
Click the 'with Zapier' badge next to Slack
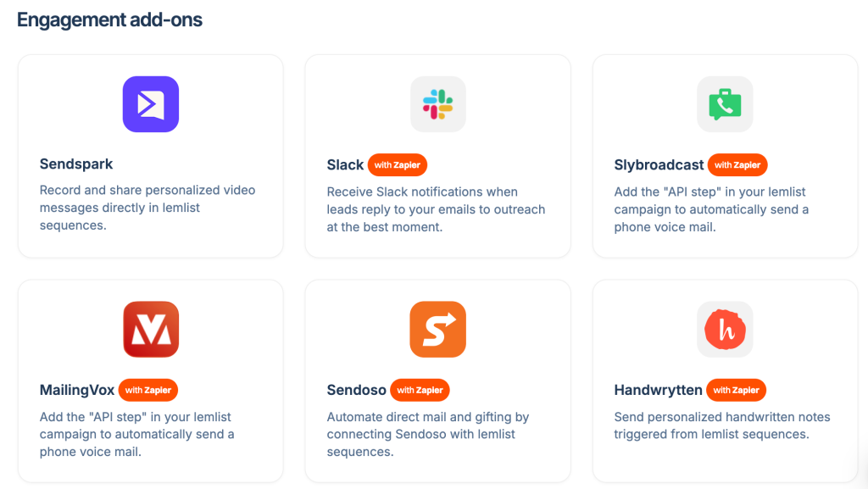click(397, 164)
